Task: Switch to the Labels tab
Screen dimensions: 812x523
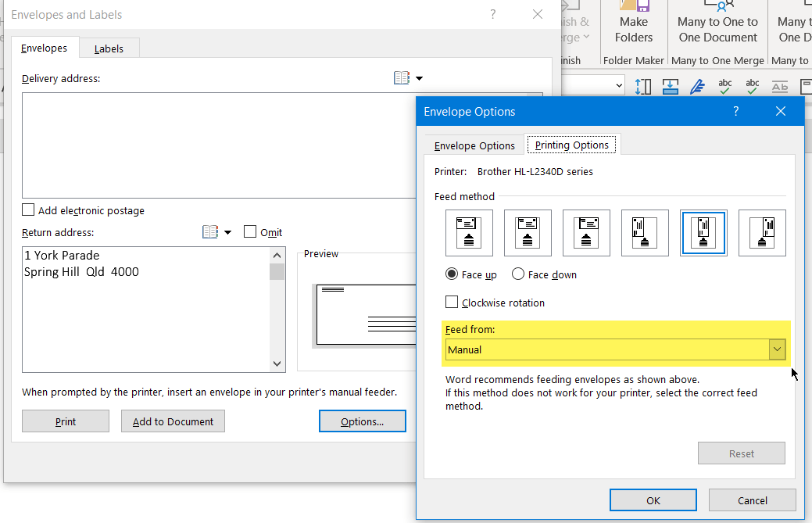Action: click(109, 48)
